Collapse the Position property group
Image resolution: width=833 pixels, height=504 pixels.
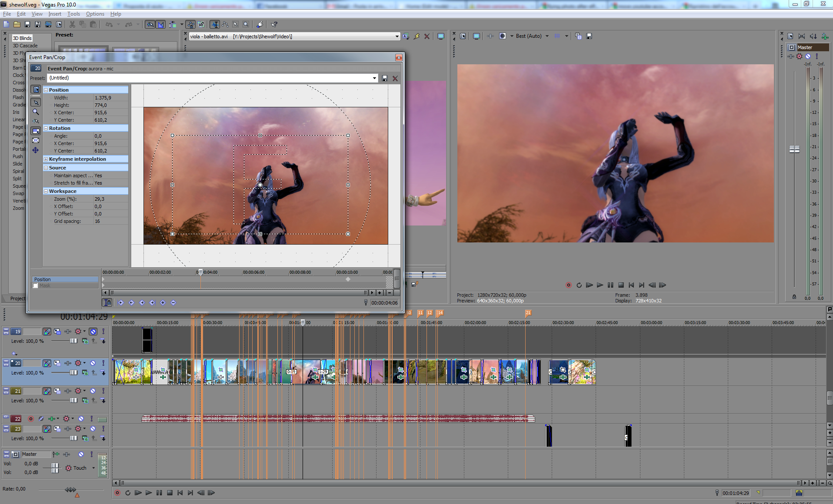click(46, 90)
